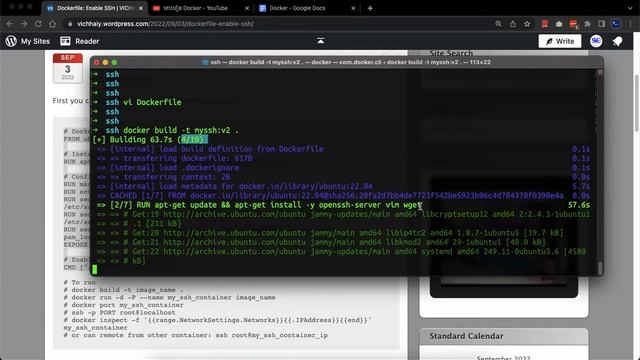
Task: Open the first red extension icon
Action: (x=544, y=24)
